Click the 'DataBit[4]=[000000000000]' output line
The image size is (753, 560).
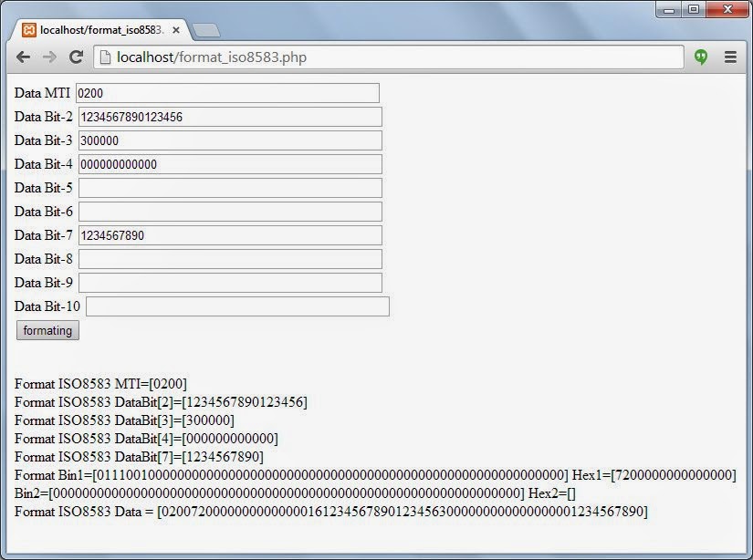tap(146, 439)
